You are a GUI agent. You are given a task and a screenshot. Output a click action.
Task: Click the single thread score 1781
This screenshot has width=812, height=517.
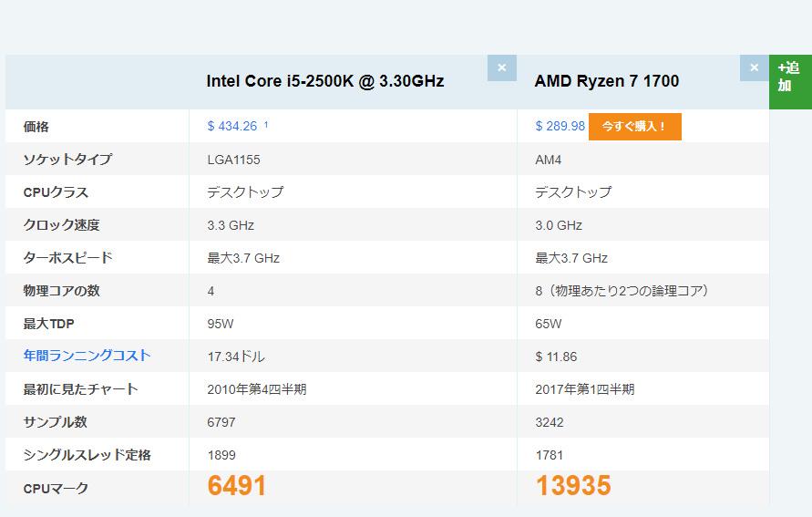click(x=549, y=455)
